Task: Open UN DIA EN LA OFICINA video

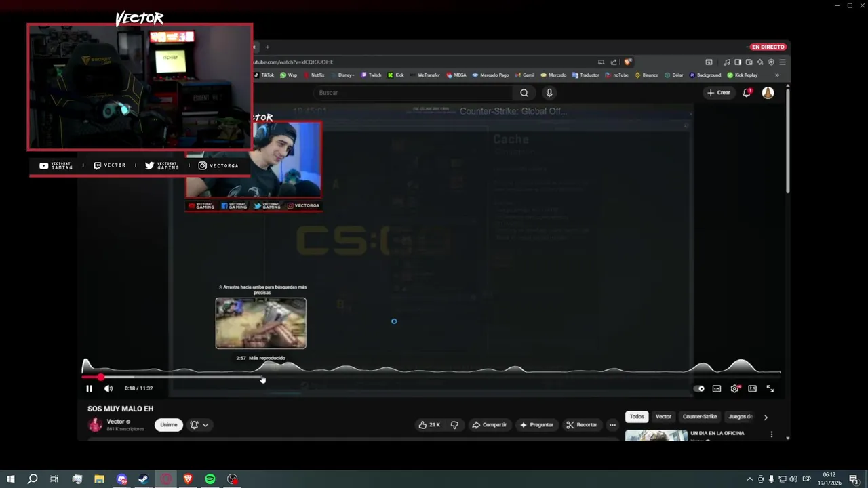Action: (x=717, y=433)
